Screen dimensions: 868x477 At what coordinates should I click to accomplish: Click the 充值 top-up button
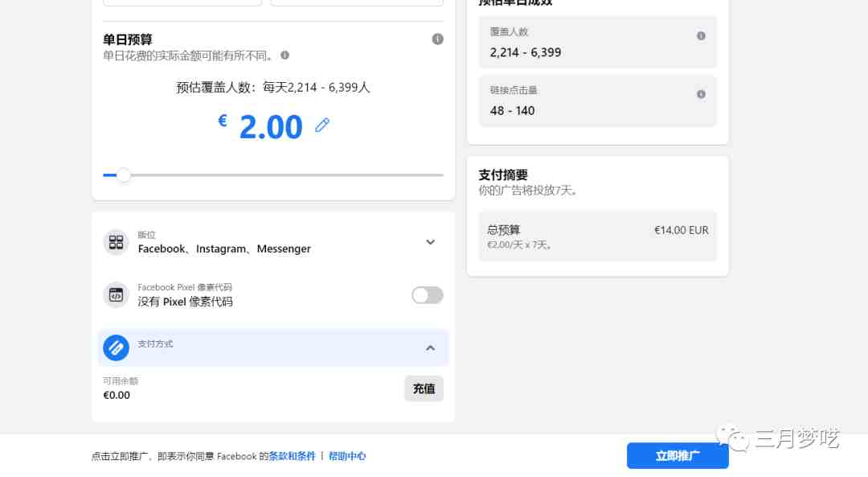424,389
